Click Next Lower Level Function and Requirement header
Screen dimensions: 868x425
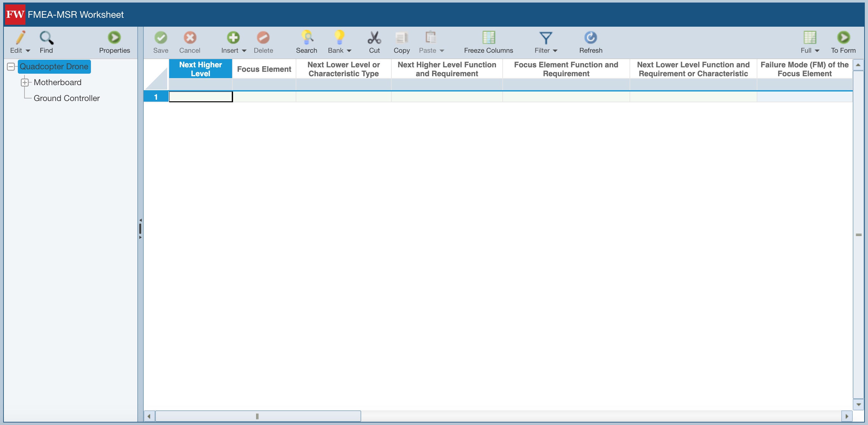click(x=693, y=69)
